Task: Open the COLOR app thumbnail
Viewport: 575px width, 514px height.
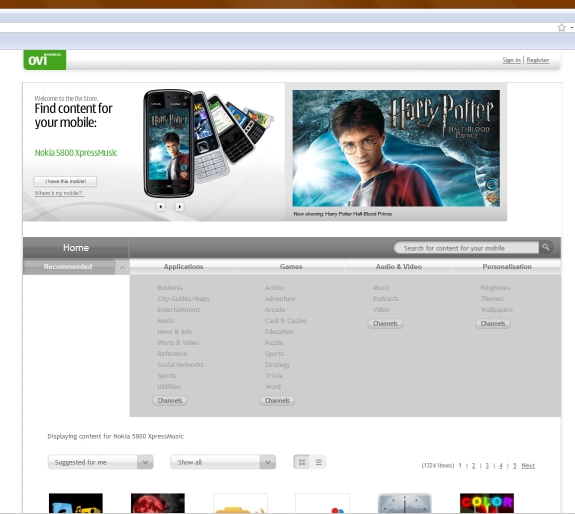Action: click(x=487, y=503)
